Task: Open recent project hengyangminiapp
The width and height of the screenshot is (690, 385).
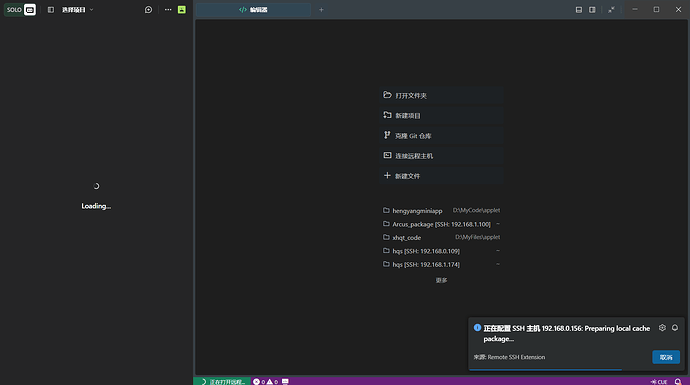Action: [x=441, y=211]
